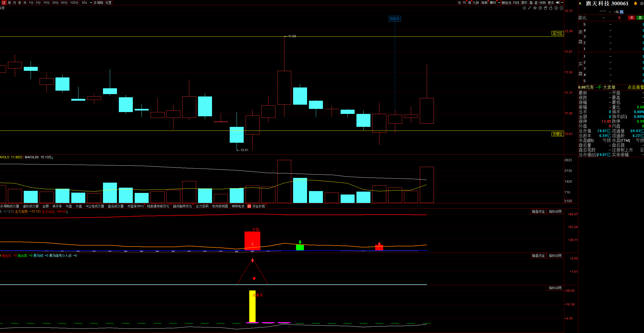Image resolution: width=644 pixels, height=333 pixels.
Task: Select the drawing pen tool icon
Action: point(529,8)
